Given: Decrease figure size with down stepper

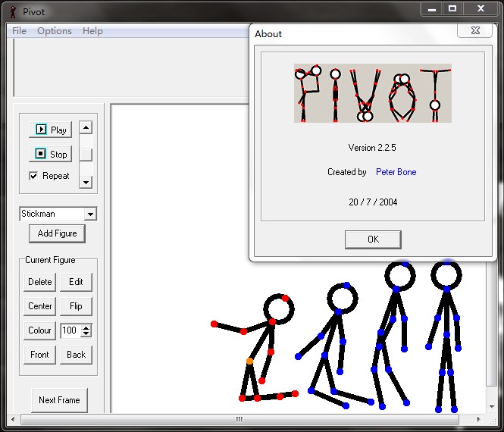Looking at the screenshot, I should pyautogui.click(x=86, y=333).
